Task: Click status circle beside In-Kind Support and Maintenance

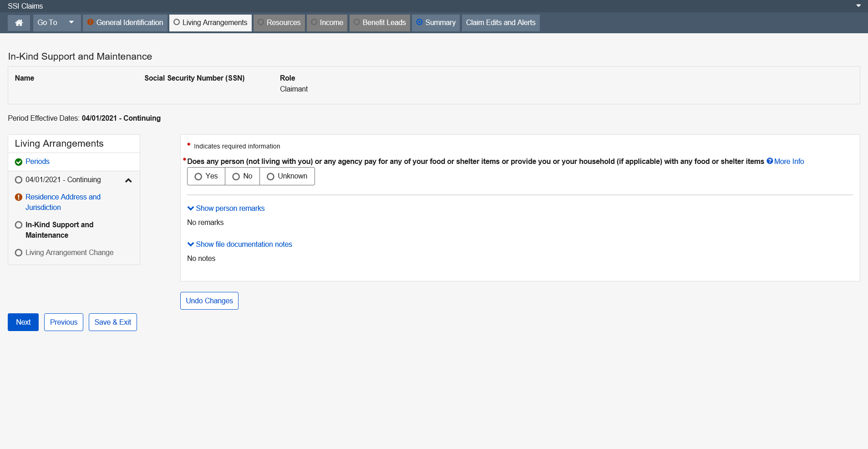Action: point(19,225)
